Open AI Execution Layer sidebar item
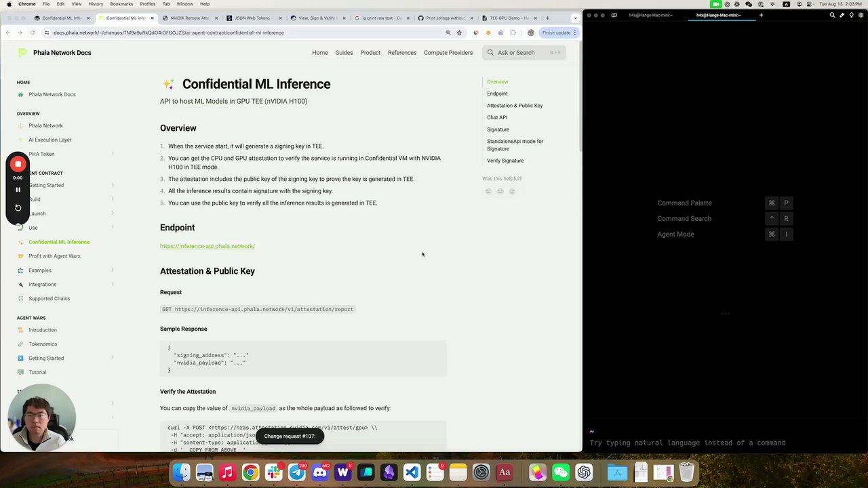 coord(50,140)
